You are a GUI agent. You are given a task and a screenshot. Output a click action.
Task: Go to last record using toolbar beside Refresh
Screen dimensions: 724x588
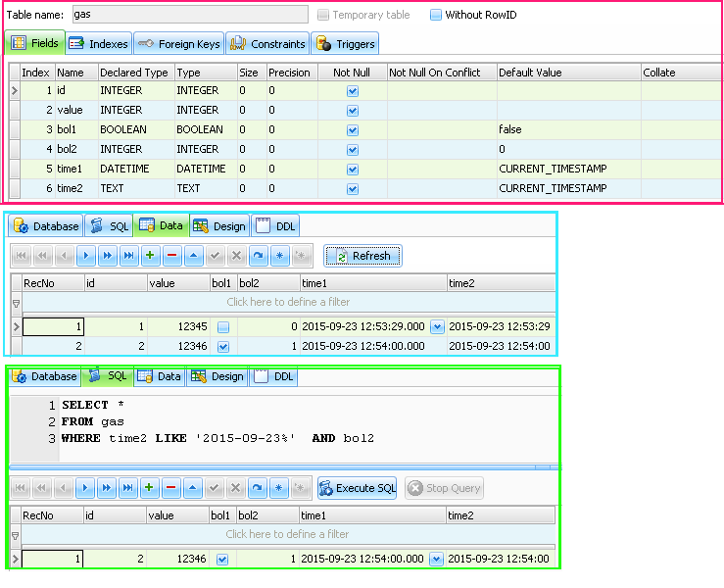(128, 256)
